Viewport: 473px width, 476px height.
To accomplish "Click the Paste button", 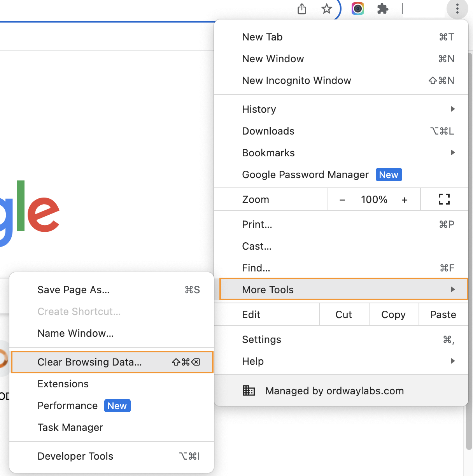I will click(443, 315).
